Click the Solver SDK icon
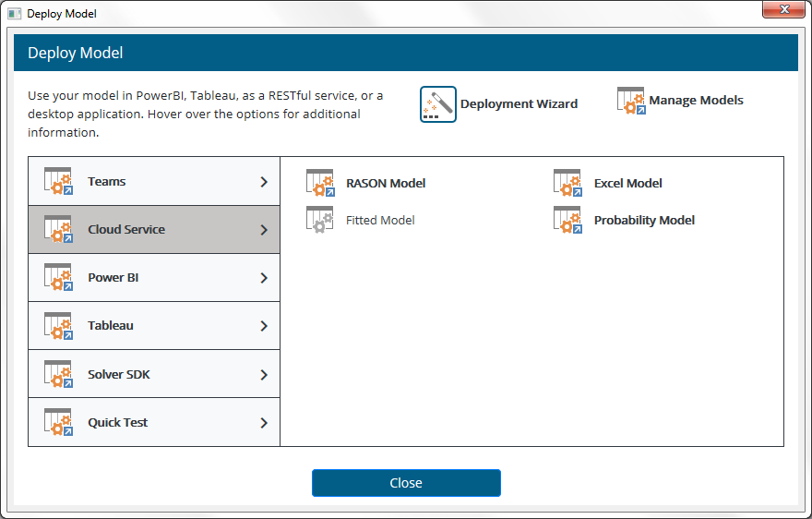 tap(58, 374)
